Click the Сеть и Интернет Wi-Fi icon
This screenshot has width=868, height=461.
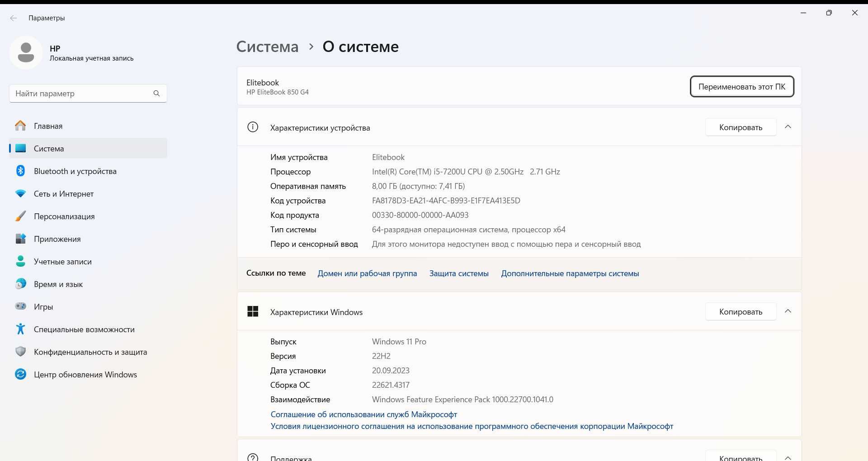pos(20,193)
